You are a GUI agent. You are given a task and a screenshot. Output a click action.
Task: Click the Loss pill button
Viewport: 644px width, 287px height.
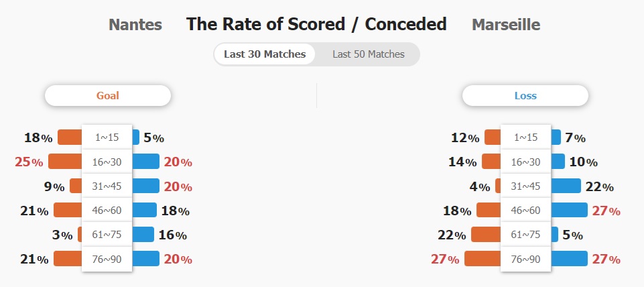pos(525,96)
